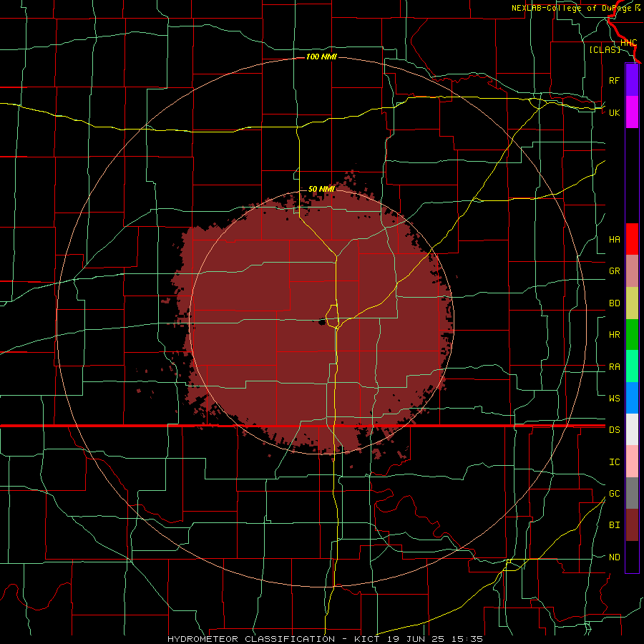This screenshot has height=644, width=644.
Task: Click the HHC product label
Action: [628, 43]
